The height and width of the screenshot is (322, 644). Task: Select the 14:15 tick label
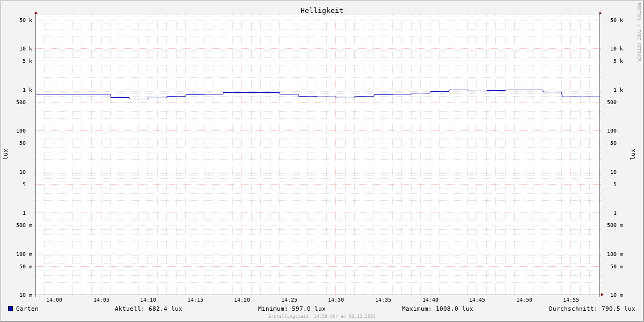195,300
